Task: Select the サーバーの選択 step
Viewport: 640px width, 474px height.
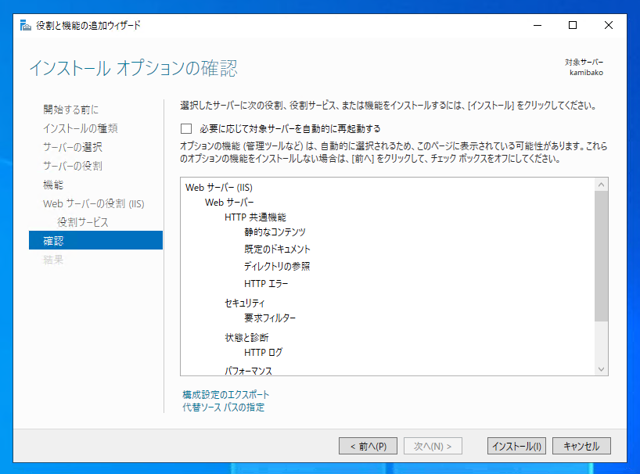Action: tap(73, 147)
